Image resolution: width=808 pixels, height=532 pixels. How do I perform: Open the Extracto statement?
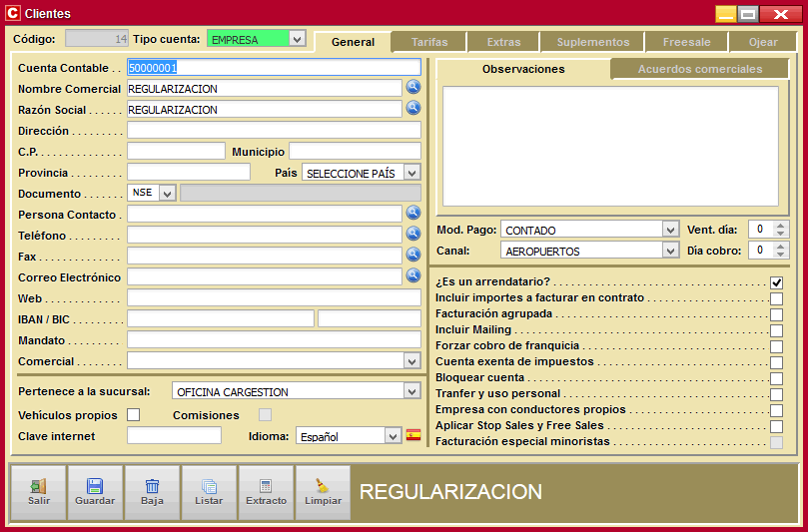(266, 493)
